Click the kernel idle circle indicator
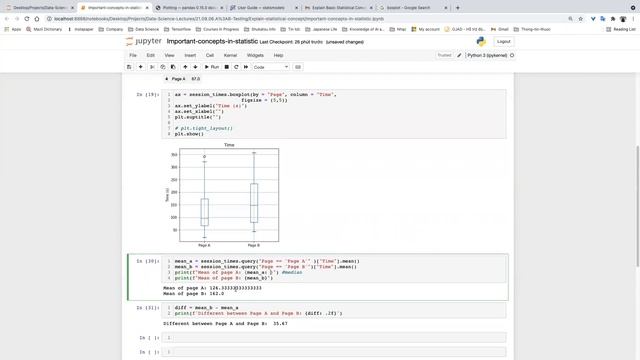 coord(512,55)
